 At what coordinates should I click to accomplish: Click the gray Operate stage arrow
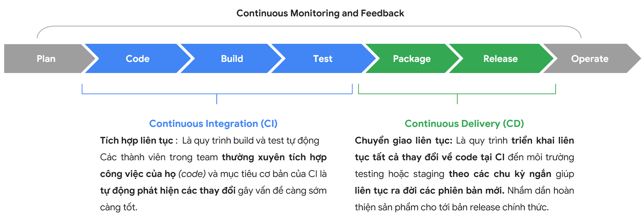click(x=590, y=58)
